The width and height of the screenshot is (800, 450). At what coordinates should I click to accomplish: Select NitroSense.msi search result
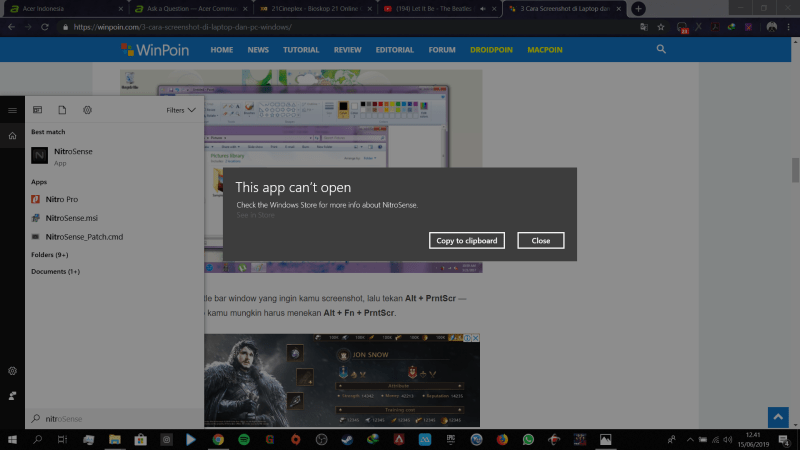click(x=115, y=218)
